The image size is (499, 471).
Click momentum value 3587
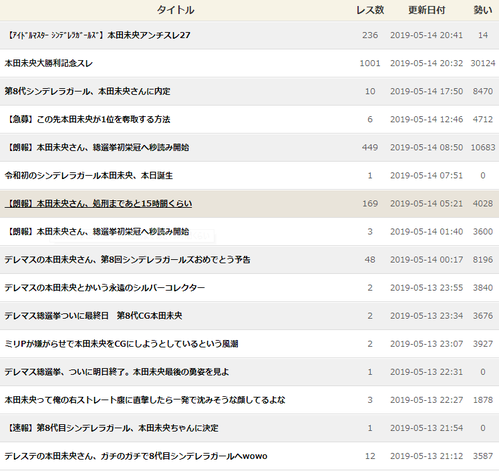[x=483, y=456]
